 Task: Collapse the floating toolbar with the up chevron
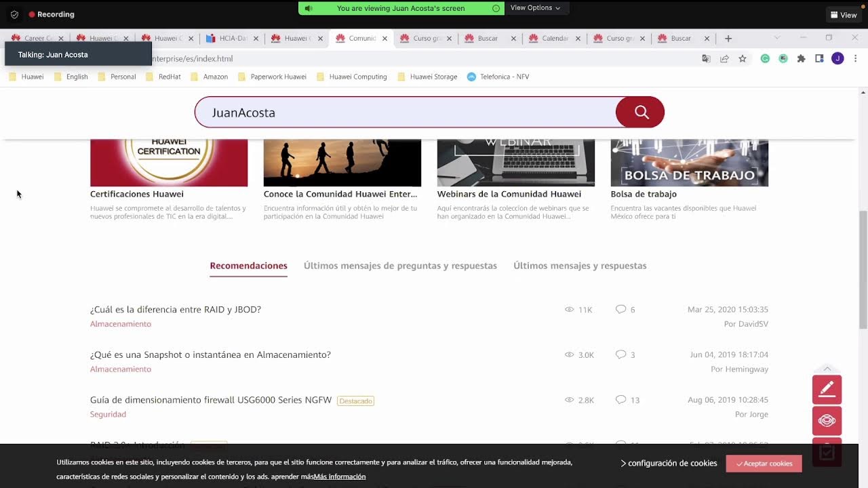click(x=827, y=369)
